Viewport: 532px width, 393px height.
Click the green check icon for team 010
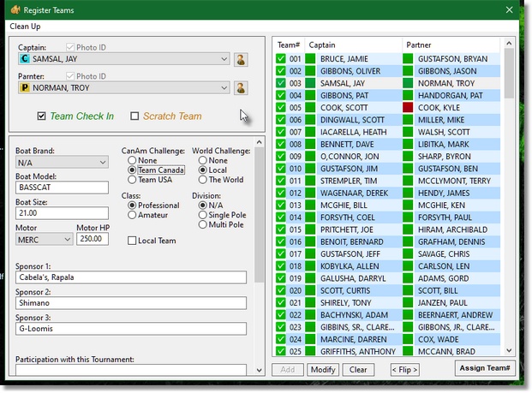(281, 170)
